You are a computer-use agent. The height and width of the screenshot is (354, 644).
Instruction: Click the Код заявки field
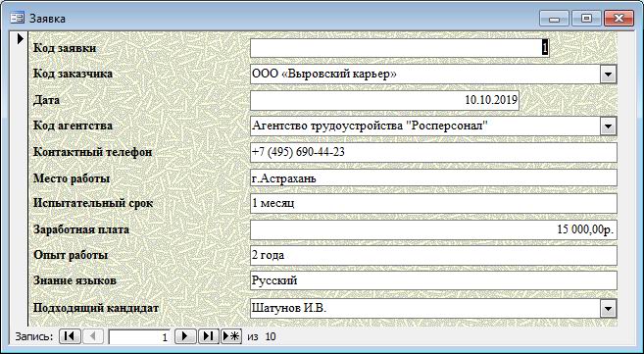point(399,48)
